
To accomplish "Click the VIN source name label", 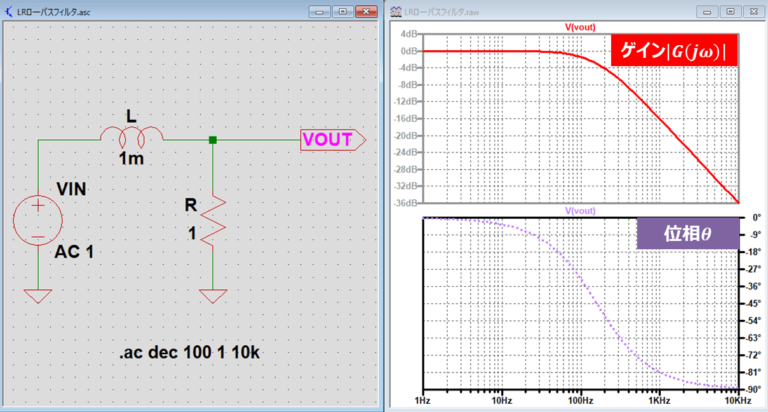I will 72,189.
